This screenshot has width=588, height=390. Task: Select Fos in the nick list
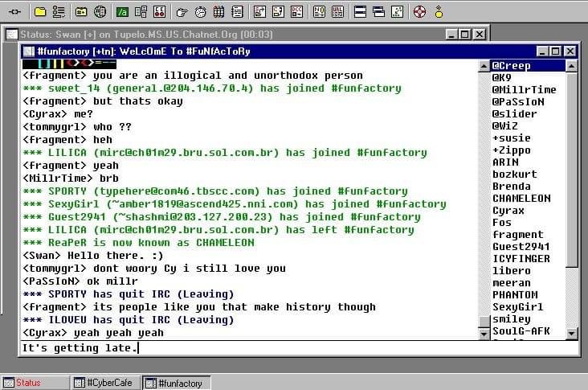[528, 222]
